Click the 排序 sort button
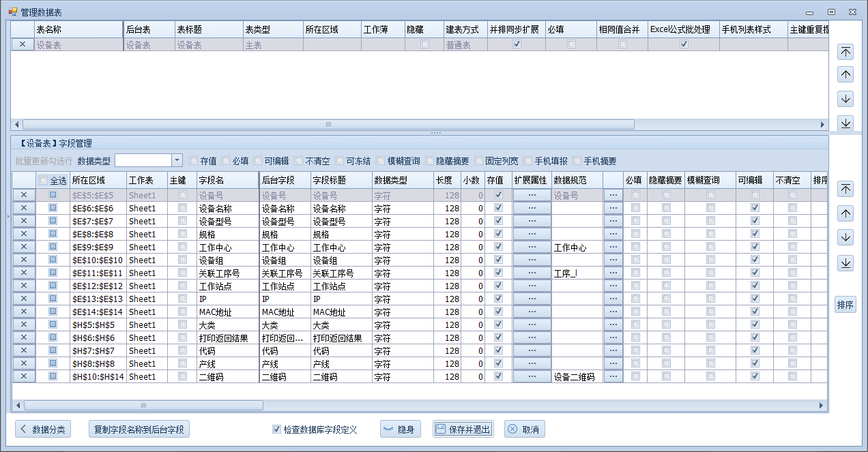 (845, 305)
